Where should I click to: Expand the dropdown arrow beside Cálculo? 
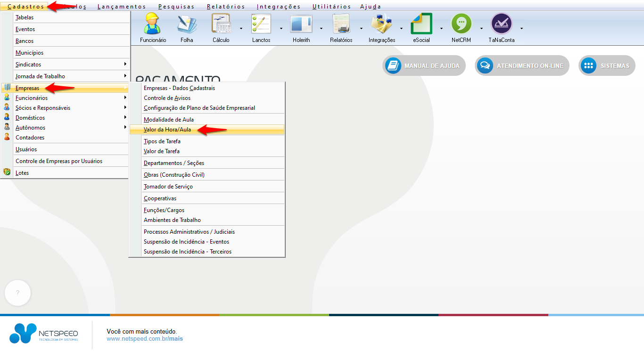coord(241,28)
